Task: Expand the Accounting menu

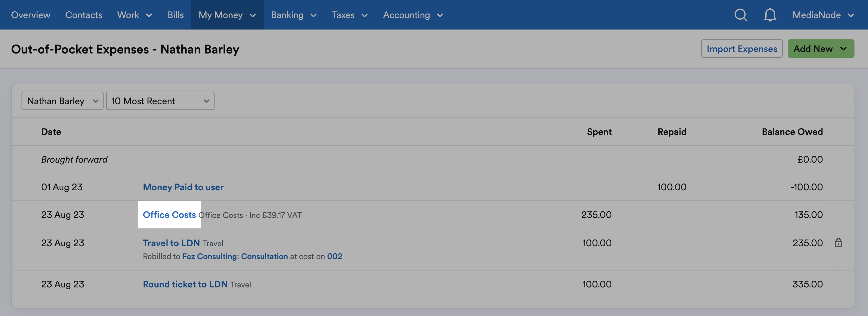Action: tap(413, 15)
